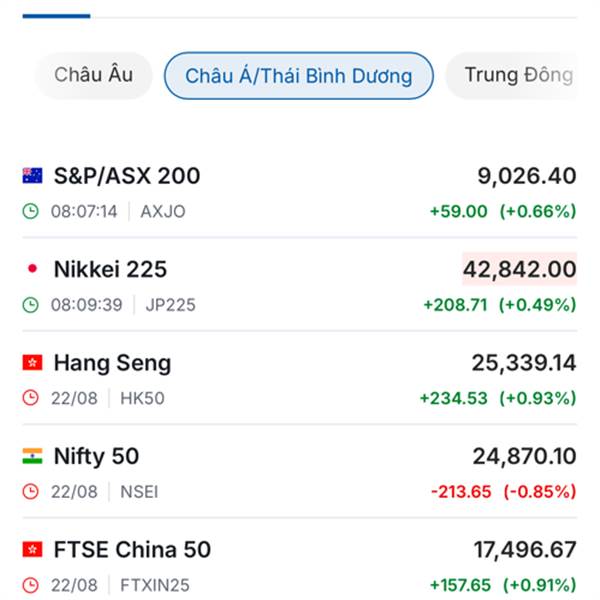Open the Nifty 50 index details
The width and height of the screenshot is (600, 600).
coord(300,473)
